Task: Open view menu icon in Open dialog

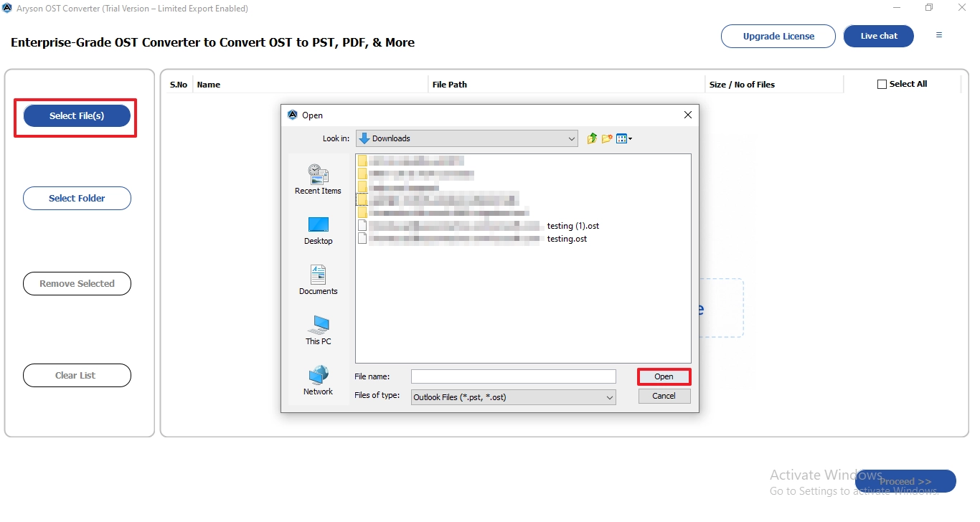Action: tap(623, 138)
